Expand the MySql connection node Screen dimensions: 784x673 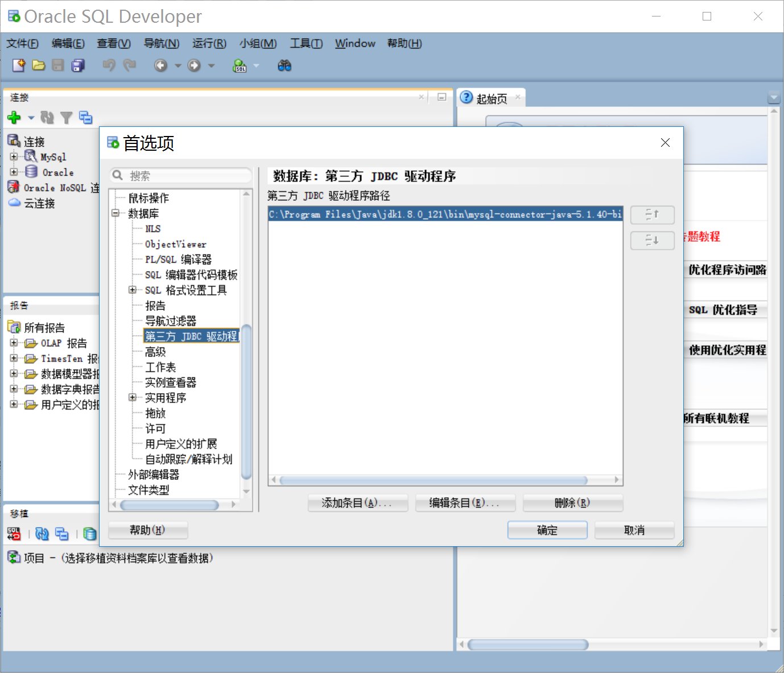[x=14, y=156]
